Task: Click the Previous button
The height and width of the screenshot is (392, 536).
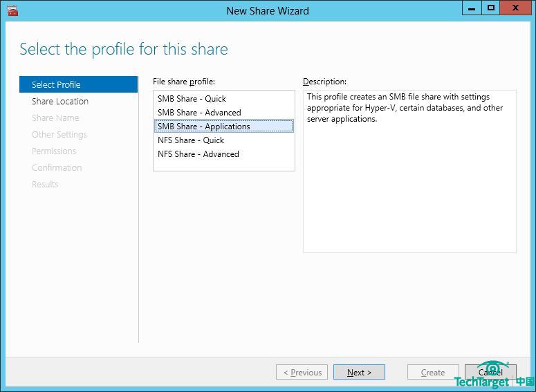Action: click(x=302, y=372)
